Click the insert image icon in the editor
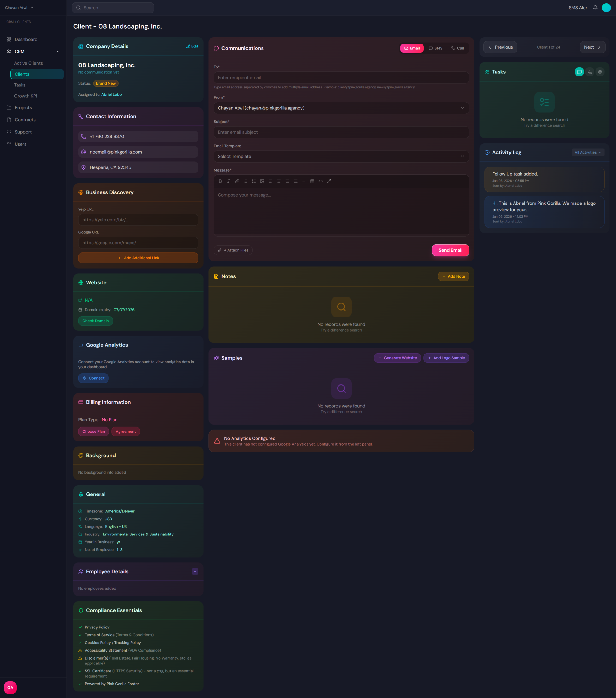The height and width of the screenshot is (698, 616). [x=262, y=181]
